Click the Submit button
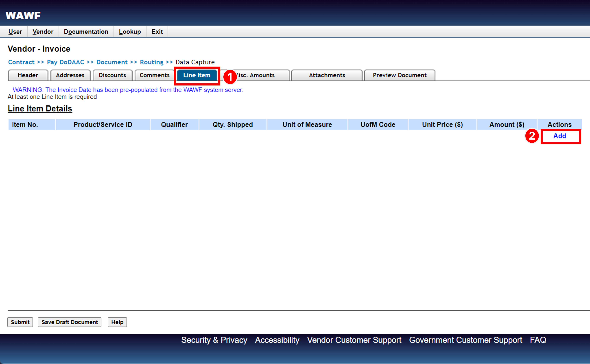This screenshot has height=364, width=590. tap(20, 322)
